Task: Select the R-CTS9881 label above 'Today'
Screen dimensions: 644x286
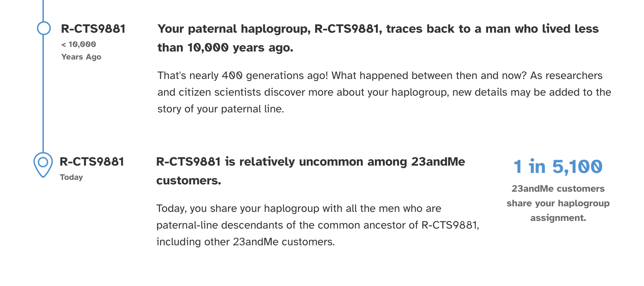Action: (92, 162)
